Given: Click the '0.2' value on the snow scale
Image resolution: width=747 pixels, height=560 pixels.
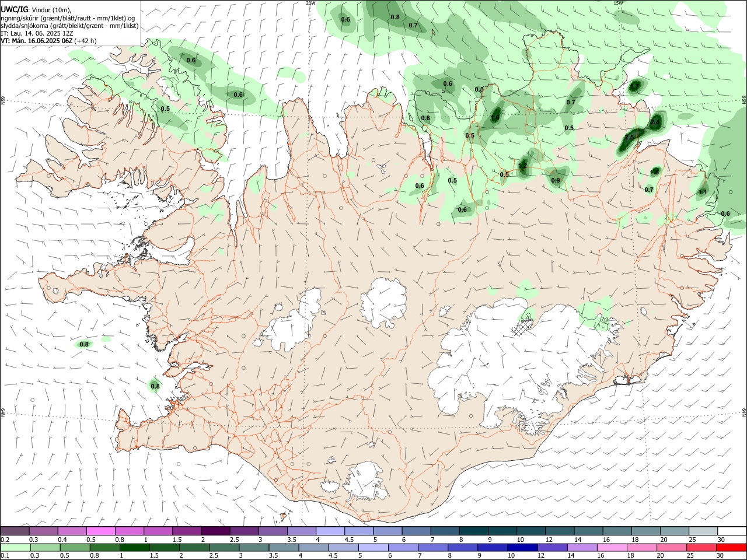Looking at the screenshot, I should coord(5,540).
